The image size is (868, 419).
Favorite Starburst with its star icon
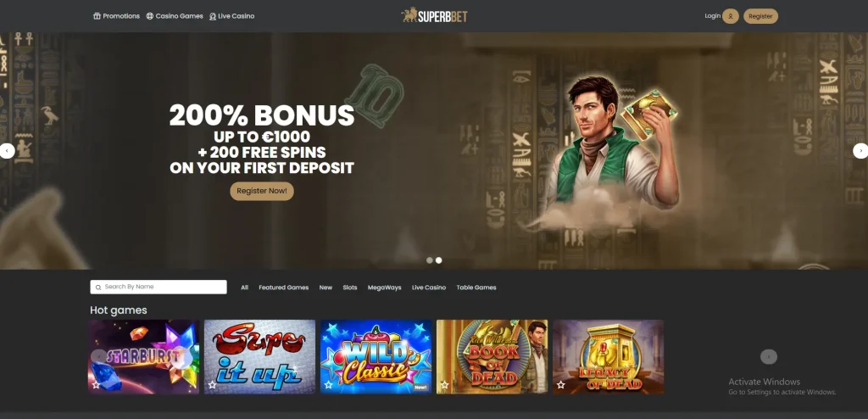point(96,384)
